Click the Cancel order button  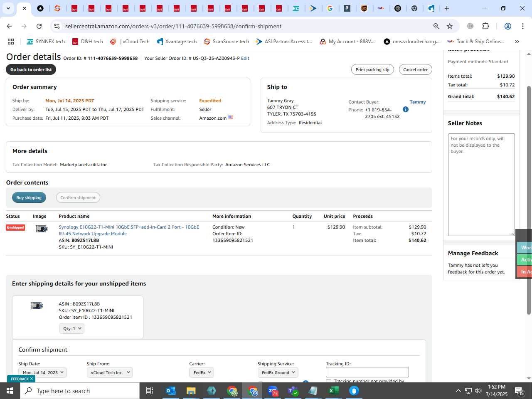point(416,69)
